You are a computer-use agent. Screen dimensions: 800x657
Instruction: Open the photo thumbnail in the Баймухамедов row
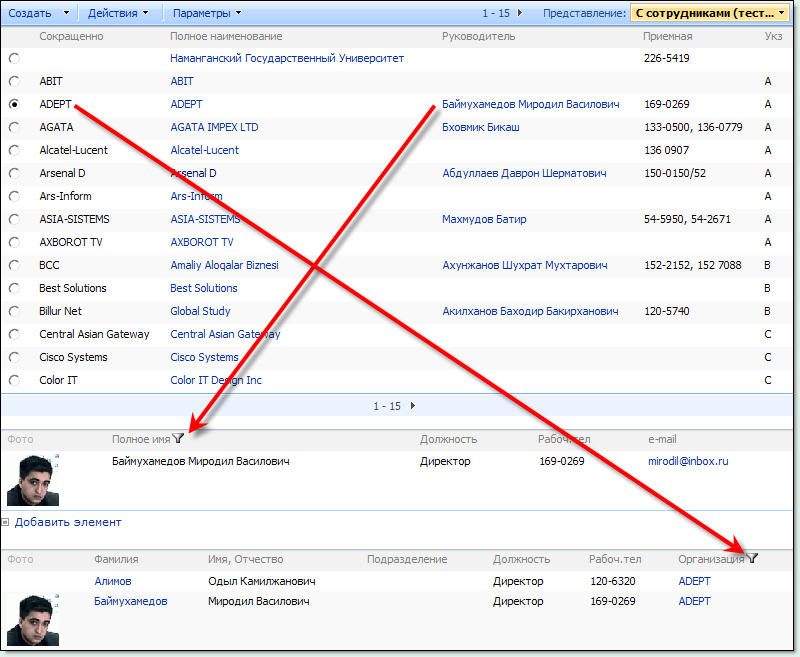(x=33, y=620)
